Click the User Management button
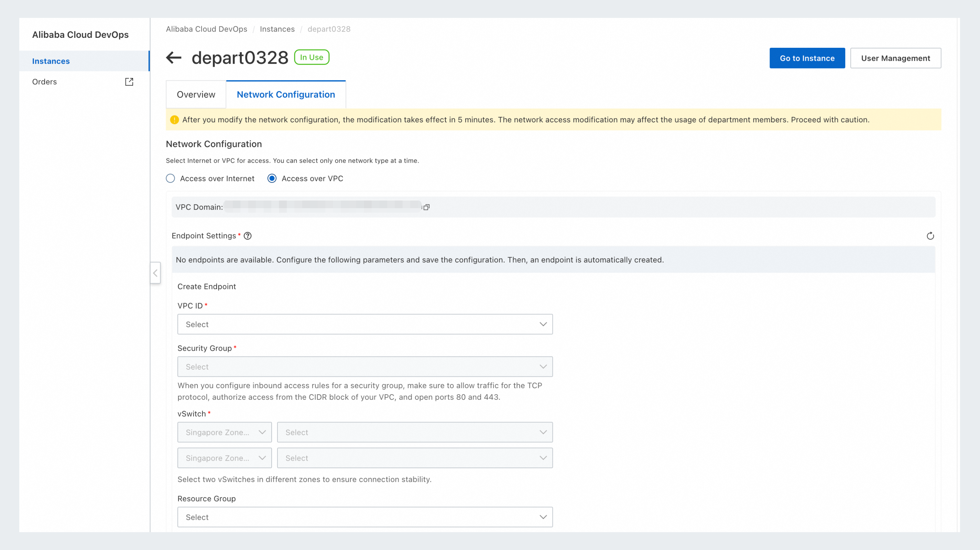This screenshot has height=550, width=980. click(x=895, y=58)
